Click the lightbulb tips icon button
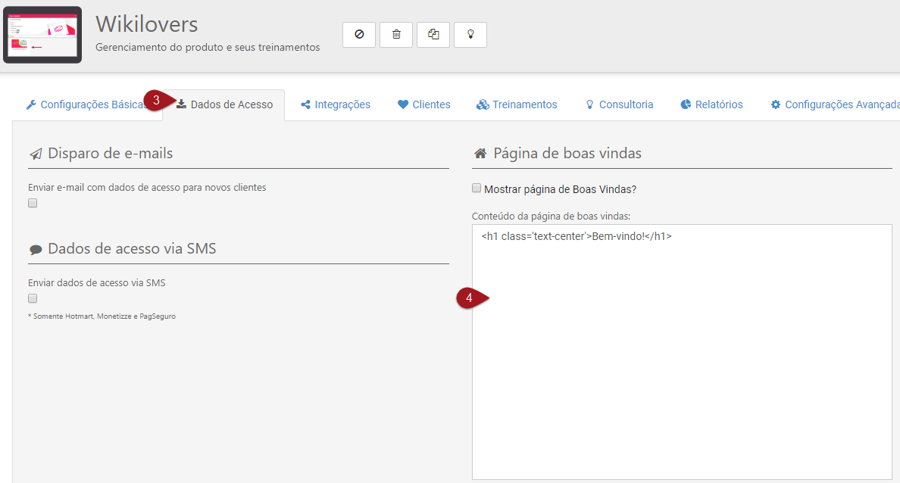 point(470,34)
